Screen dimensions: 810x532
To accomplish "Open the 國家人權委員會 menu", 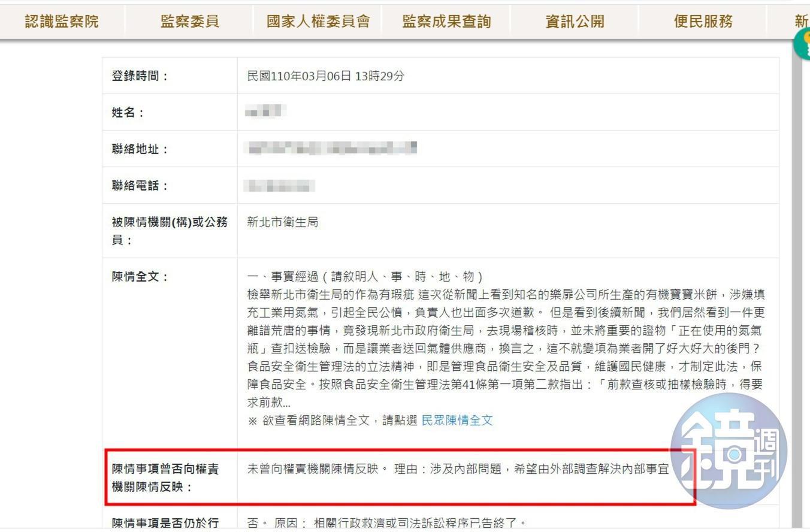I will click(318, 22).
